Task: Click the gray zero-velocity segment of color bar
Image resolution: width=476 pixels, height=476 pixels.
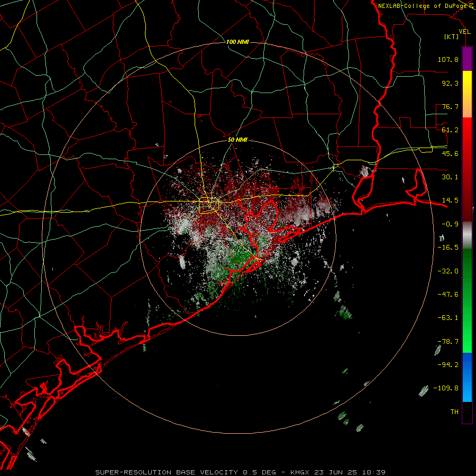Action: point(467,235)
